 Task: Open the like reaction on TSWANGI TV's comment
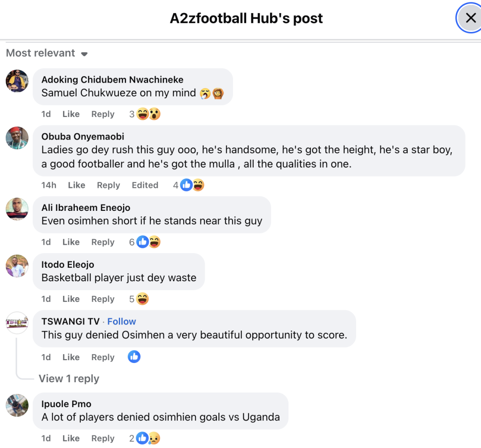click(x=134, y=357)
